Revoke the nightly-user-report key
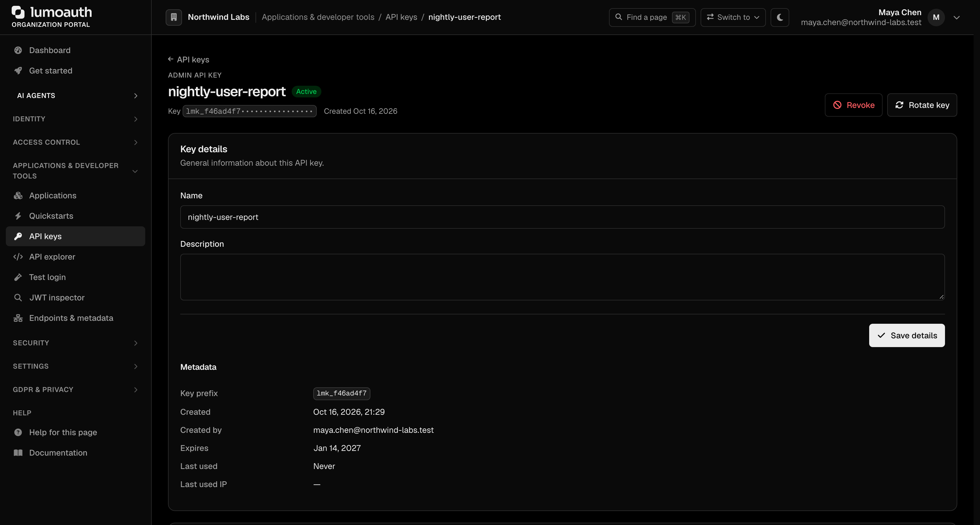This screenshot has width=980, height=525. (x=853, y=105)
